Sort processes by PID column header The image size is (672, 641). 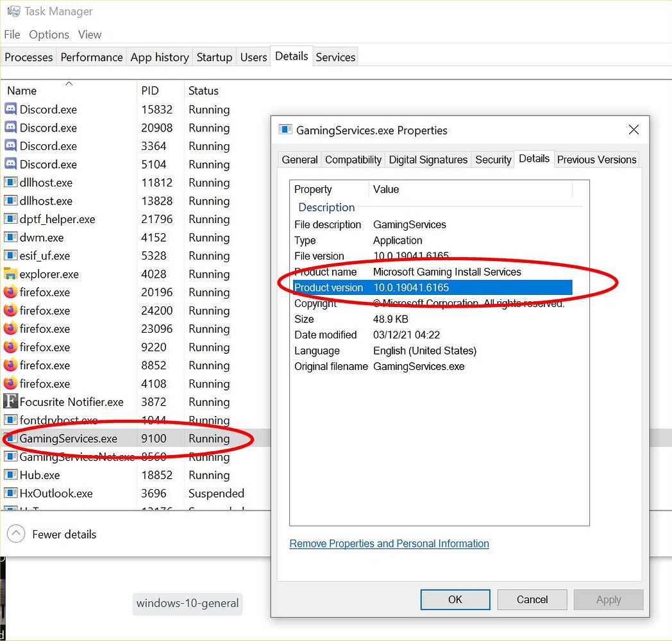click(x=160, y=90)
